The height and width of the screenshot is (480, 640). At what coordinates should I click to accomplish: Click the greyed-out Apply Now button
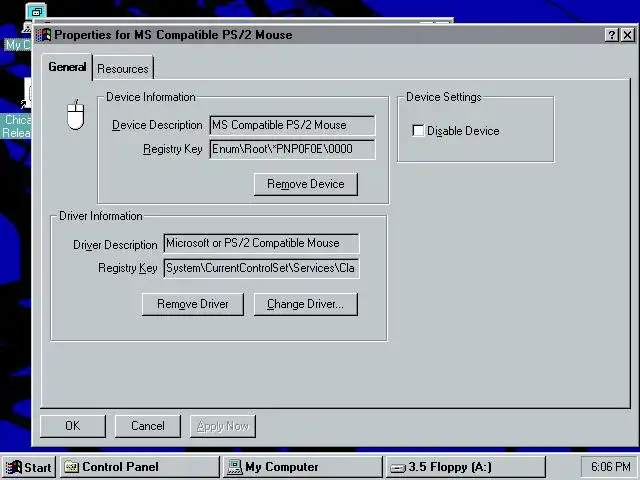[x=223, y=426]
